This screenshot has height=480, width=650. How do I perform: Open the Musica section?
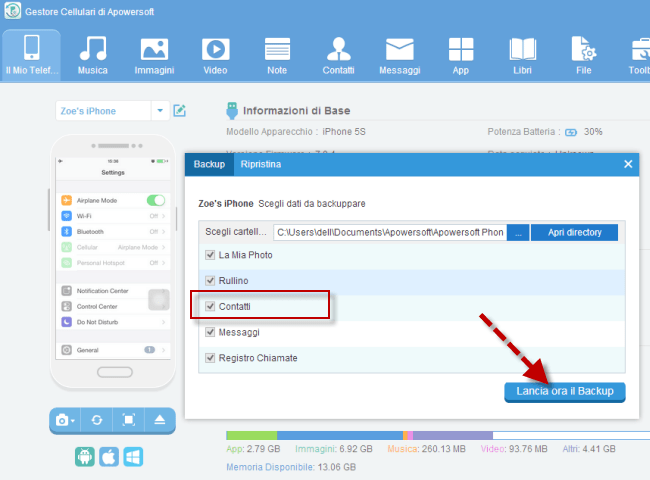(93, 54)
